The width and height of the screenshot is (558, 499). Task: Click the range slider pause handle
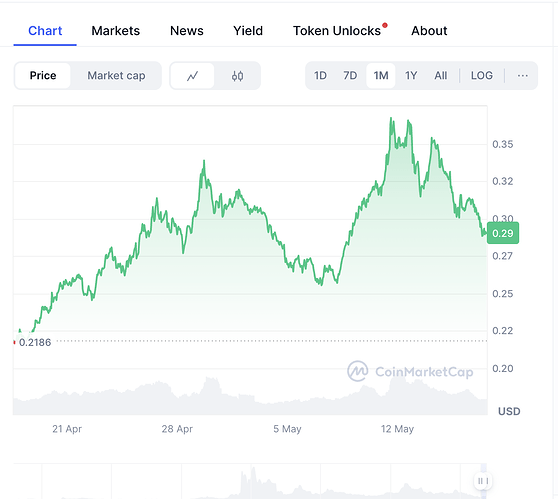(x=483, y=481)
